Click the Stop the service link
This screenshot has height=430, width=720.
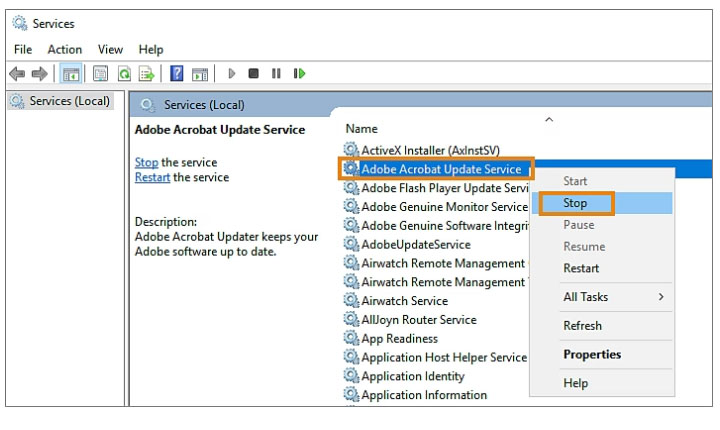[146, 162]
